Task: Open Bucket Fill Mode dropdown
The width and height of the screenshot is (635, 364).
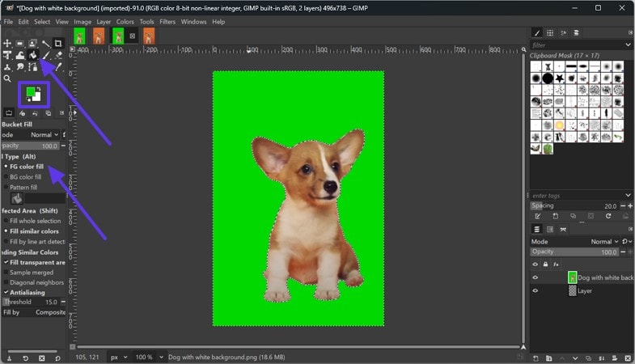Action: (44, 135)
